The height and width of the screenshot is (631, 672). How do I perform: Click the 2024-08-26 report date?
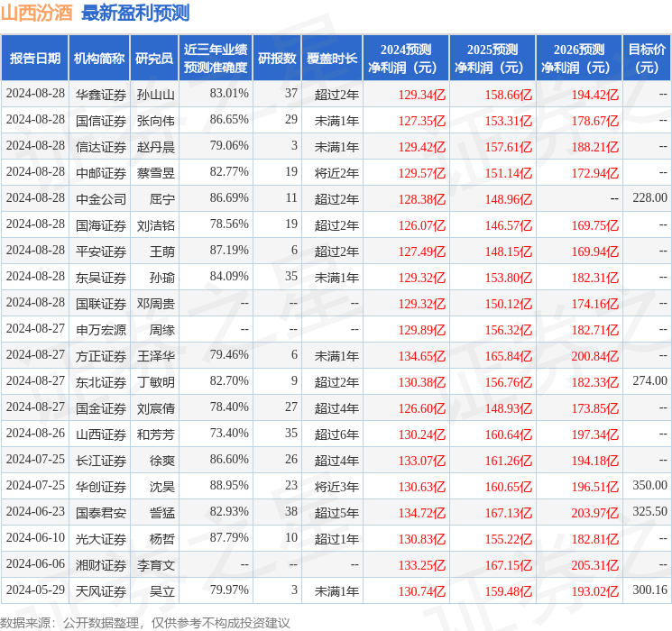(35, 433)
